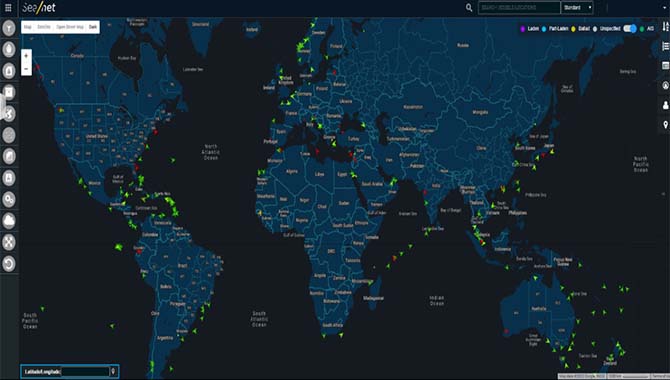The image size is (670, 380).
Task: Select the Dark map style tab
Action: tap(93, 27)
